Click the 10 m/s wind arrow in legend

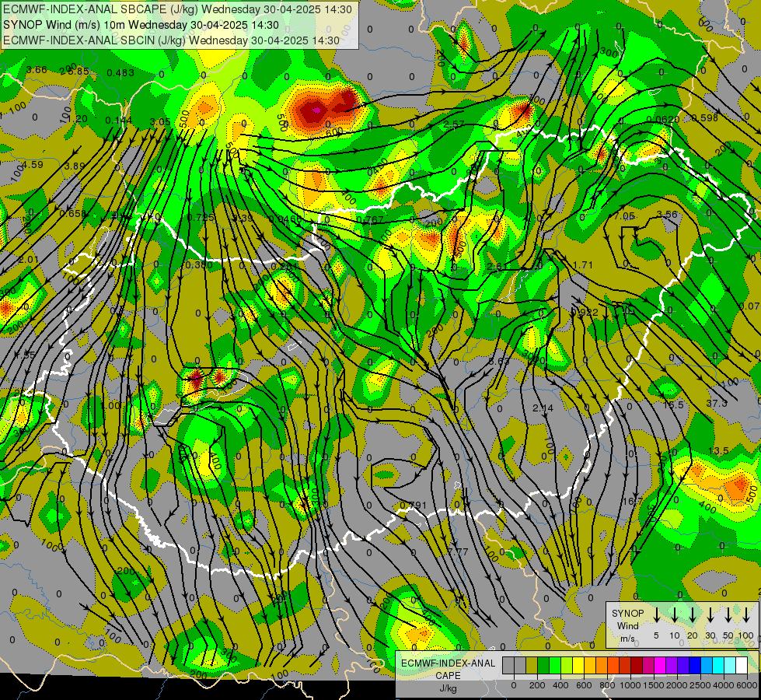674,615
